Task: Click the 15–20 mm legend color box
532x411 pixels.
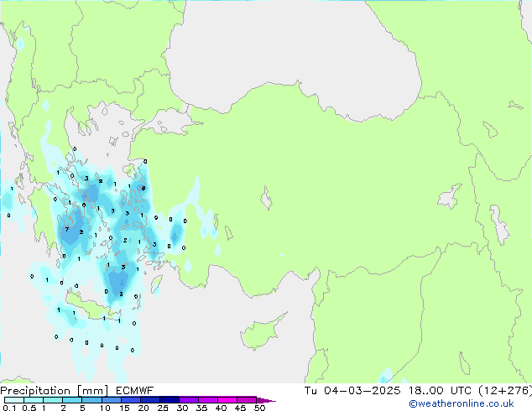Action: [x=131, y=400]
